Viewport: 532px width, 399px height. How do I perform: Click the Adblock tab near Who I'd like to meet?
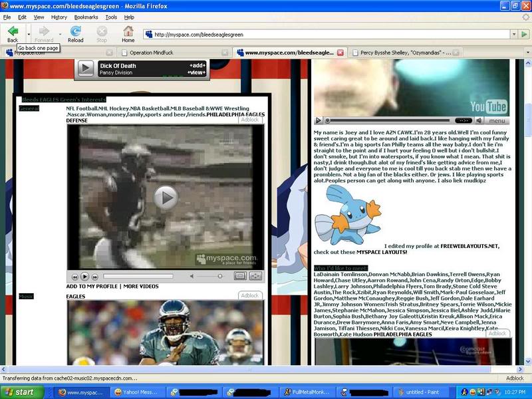click(497, 334)
